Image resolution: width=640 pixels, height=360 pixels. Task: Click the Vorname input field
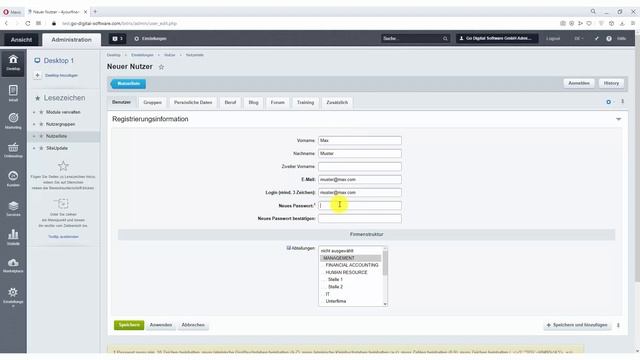click(360, 140)
